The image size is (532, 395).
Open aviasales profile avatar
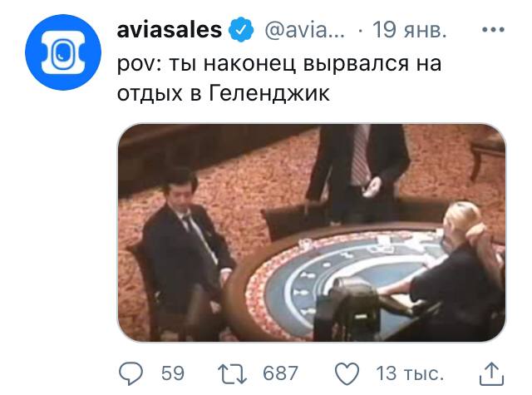[x=63, y=52]
